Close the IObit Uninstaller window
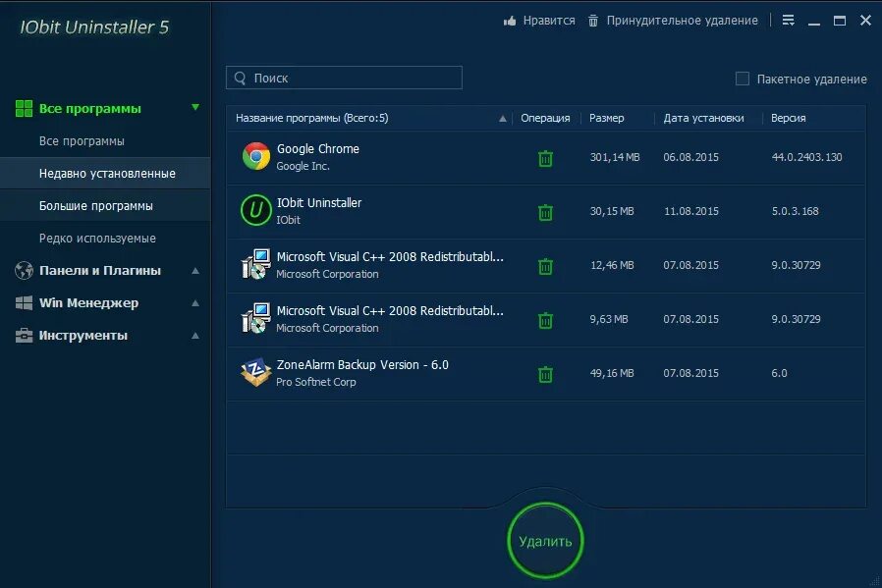 865,21
